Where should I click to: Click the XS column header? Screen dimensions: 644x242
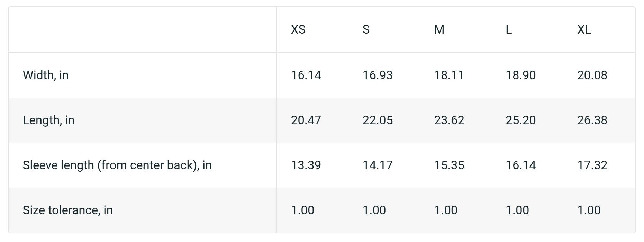298,30
